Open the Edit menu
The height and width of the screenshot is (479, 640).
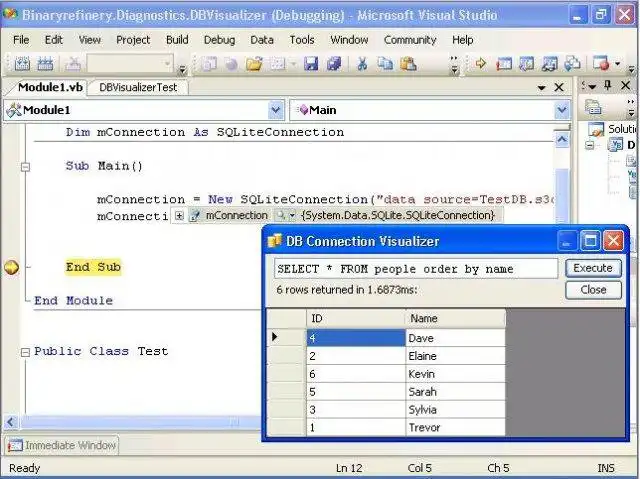click(53, 40)
